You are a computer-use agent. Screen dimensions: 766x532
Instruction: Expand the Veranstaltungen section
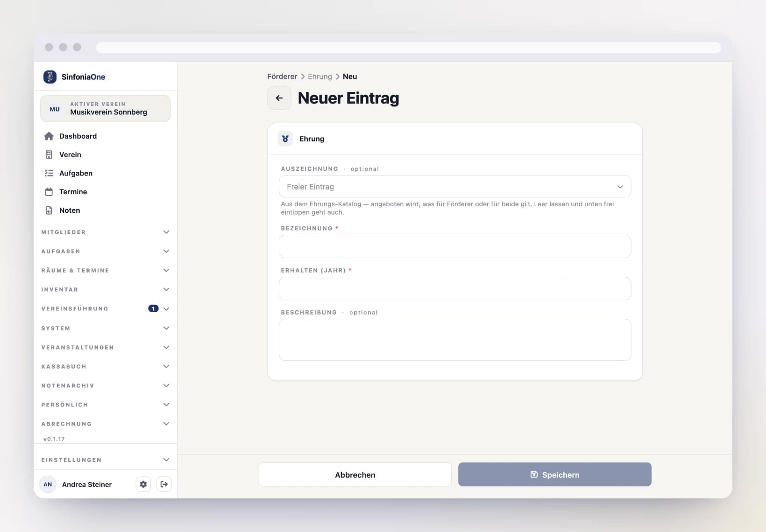(x=106, y=347)
